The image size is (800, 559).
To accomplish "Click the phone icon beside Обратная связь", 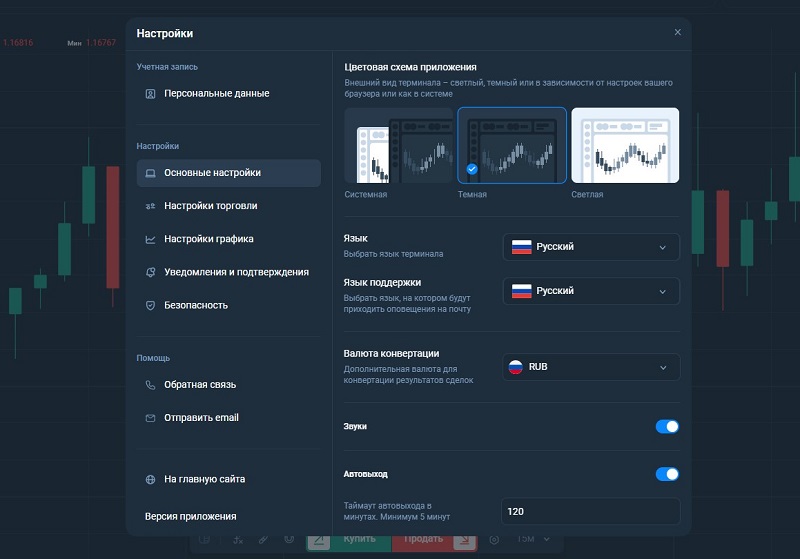I will coord(150,385).
